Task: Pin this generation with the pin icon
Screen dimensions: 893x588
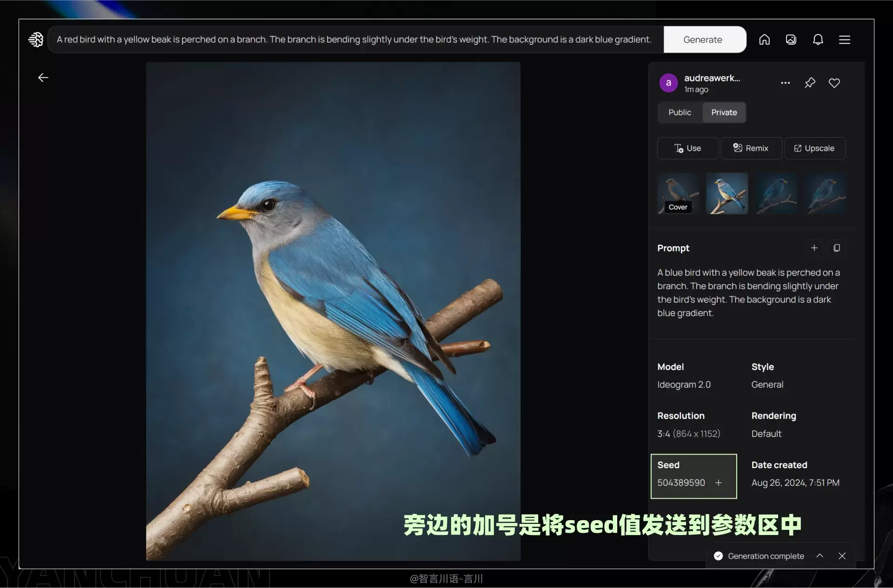Action: coord(810,83)
